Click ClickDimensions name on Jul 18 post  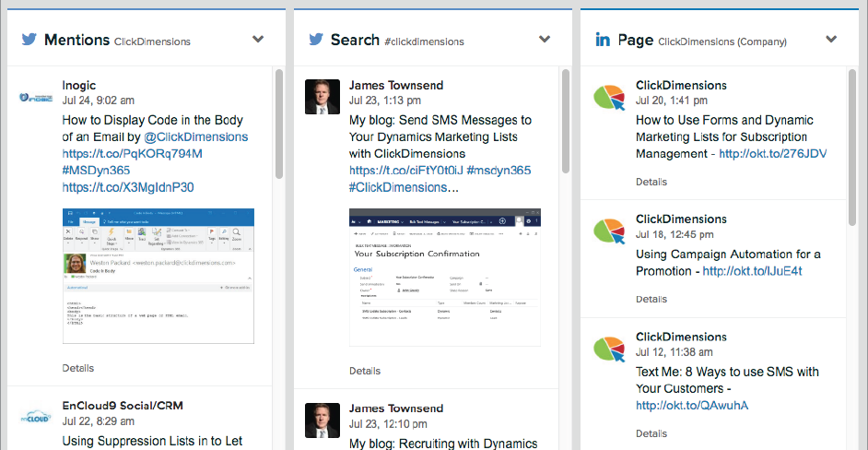(681, 219)
